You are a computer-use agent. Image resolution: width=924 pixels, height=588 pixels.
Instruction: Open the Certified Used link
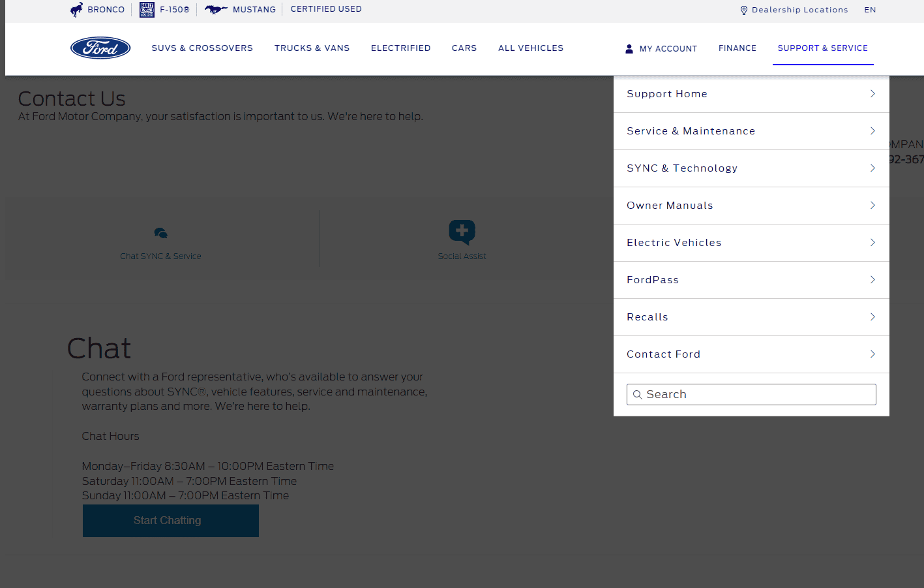coord(326,9)
